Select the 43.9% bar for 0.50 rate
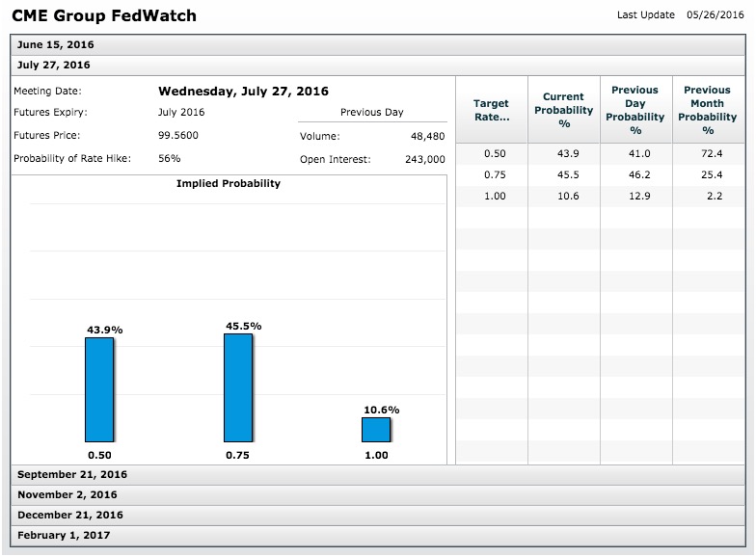This screenshot has height=557, width=756. (x=99, y=389)
